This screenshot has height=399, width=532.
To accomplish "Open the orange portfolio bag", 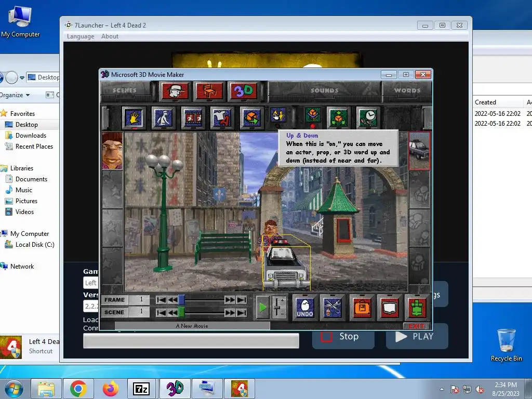I will 362,308.
